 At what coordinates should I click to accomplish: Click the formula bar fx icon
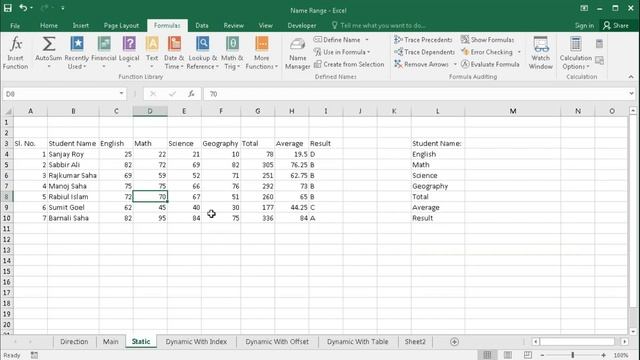point(191,94)
